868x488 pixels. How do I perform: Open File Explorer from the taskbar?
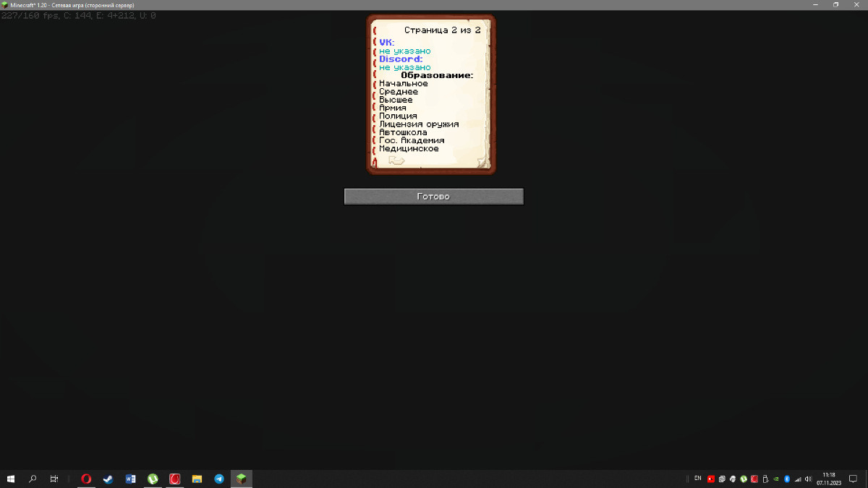[197, 479]
